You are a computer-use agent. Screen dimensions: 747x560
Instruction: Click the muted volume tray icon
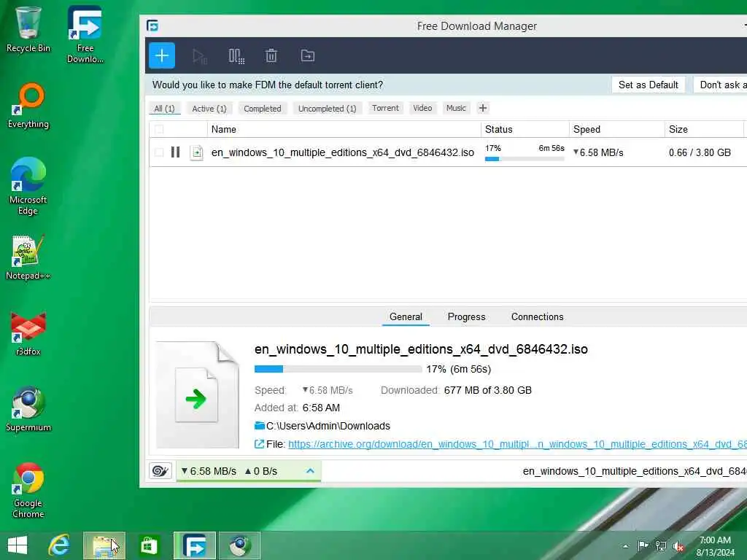tap(678, 546)
